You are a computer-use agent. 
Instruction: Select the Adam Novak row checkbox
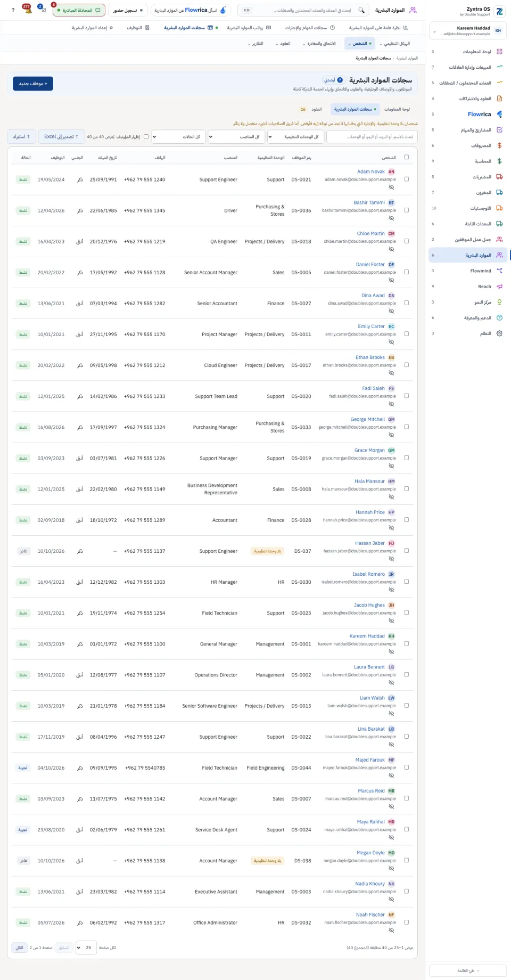point(407,179)
